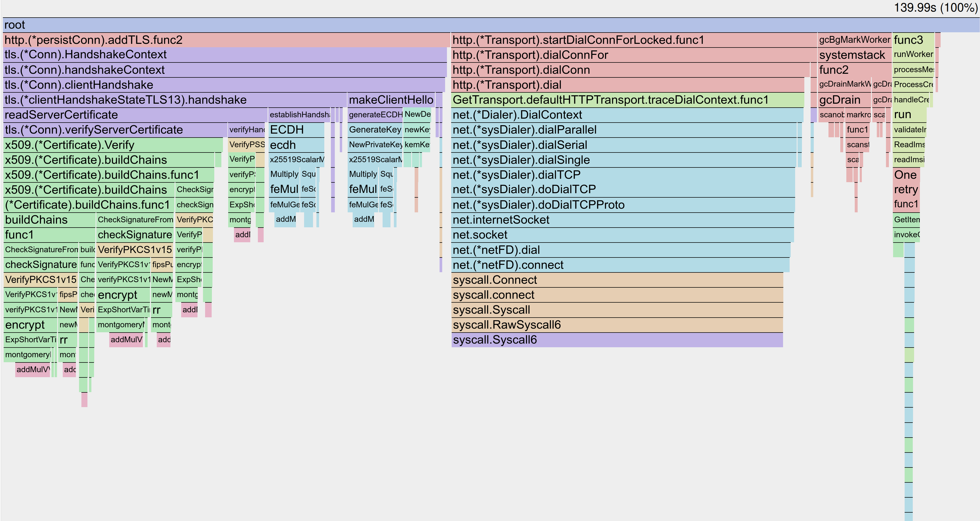Click the gcBgMarkWorker frame
The width and height of the screenshot is (980, 521).
pos(854,40)
